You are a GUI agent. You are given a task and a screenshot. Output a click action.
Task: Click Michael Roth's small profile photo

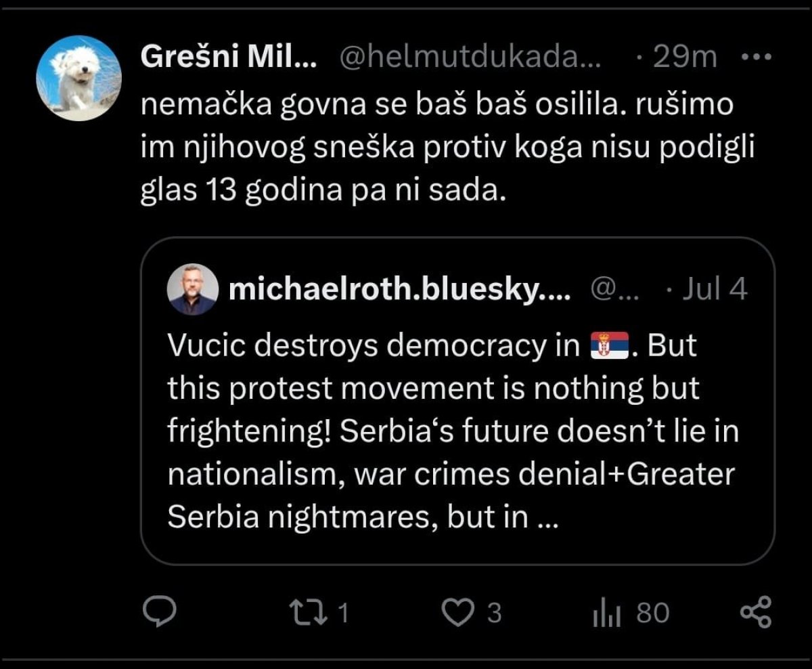tap(192, 289)
